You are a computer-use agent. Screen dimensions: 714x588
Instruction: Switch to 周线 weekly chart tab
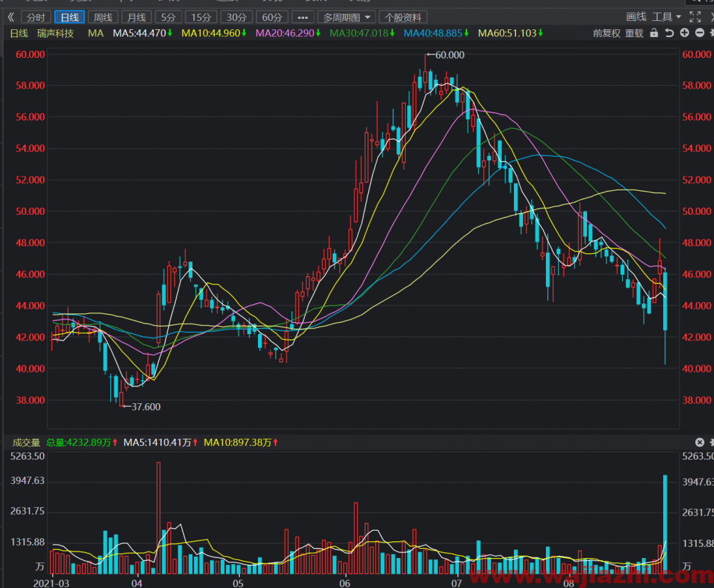[103, 17]
